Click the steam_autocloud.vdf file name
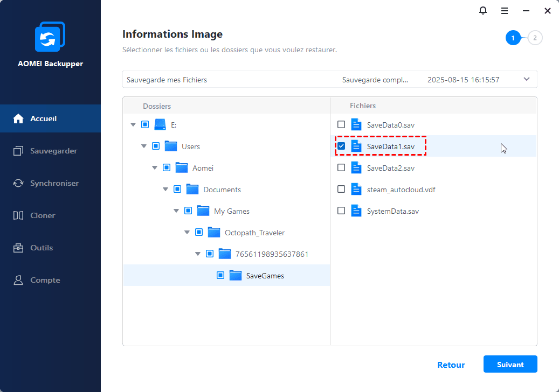 click(x=401, y=190)
